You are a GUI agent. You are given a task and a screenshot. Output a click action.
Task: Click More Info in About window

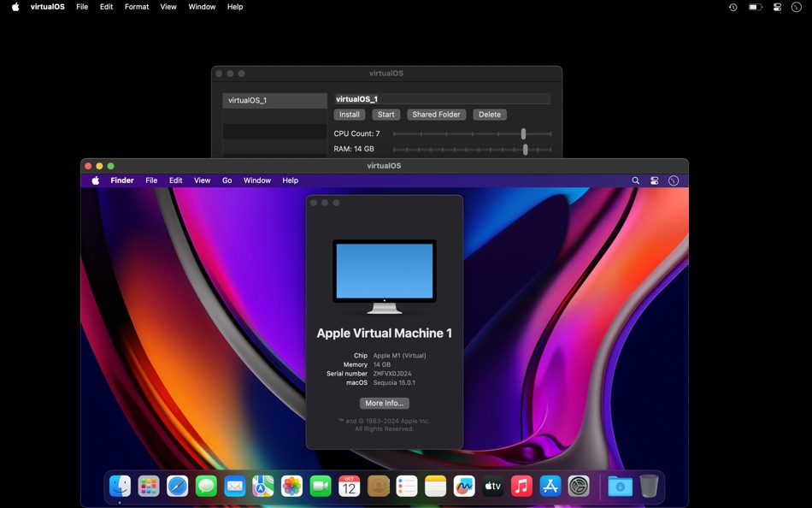(x=385, y=404)
